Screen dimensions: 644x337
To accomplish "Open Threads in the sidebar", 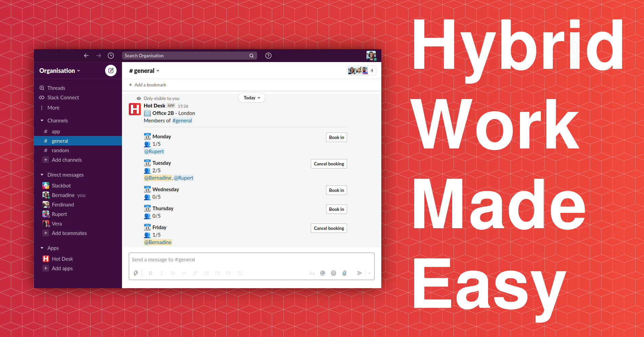I will pos(56,88).
